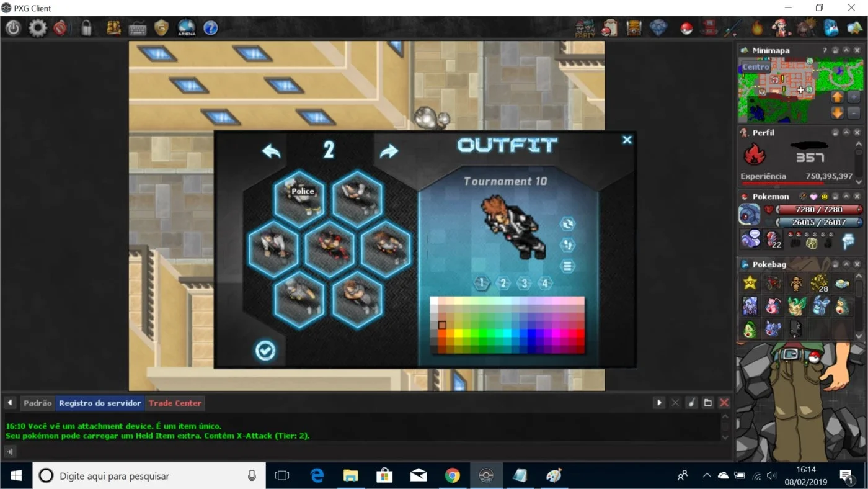Open the blue question mark help icon

point(211,28)
